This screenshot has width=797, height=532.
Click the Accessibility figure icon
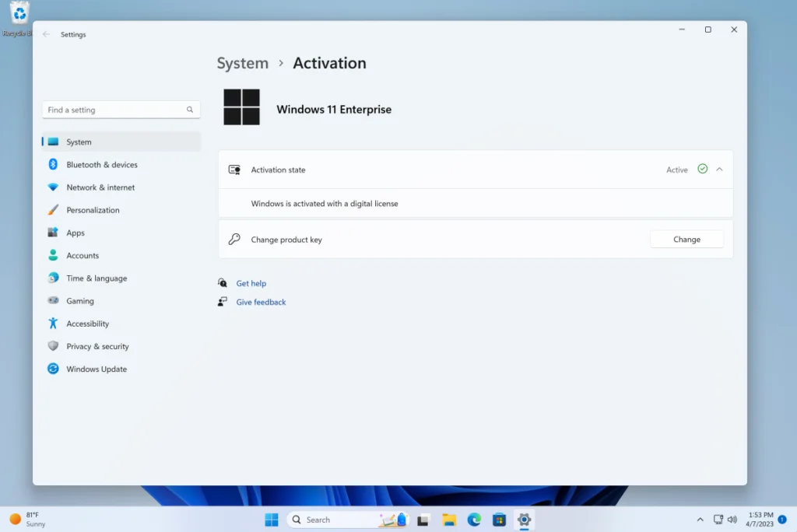pyautogui.click(x=53, y=324)
